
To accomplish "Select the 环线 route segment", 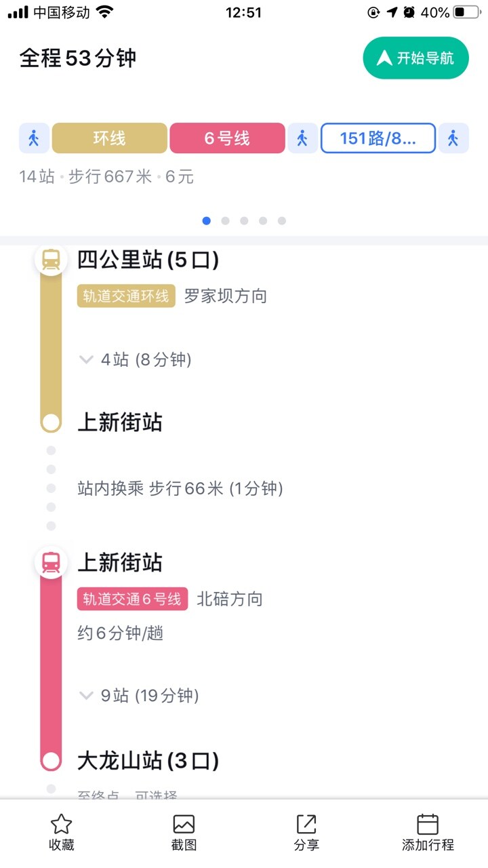I will pos(109,138).
